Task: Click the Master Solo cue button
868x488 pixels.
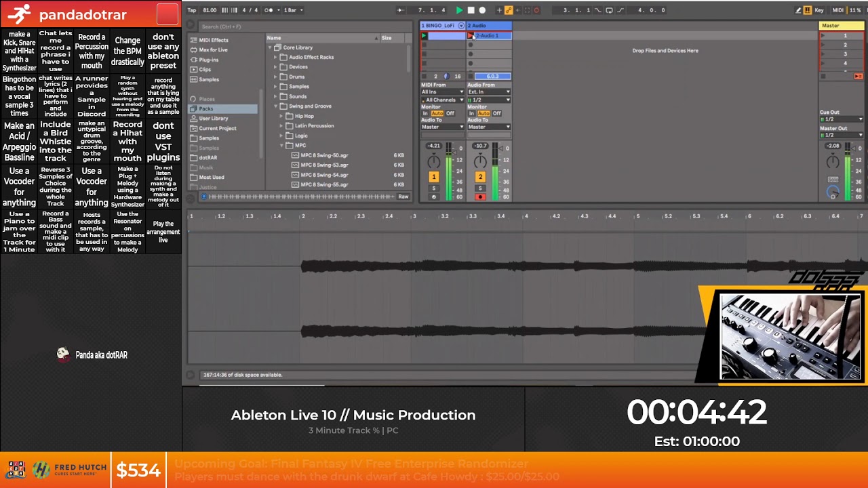Action: 833,180
